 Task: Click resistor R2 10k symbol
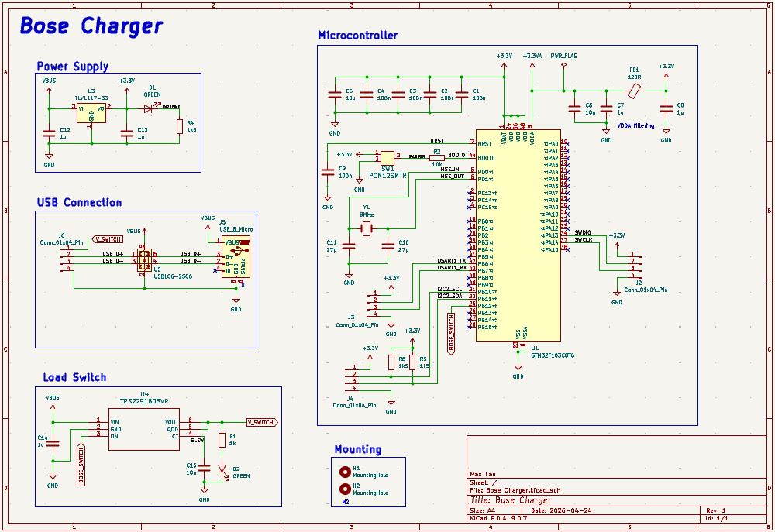point(437,157)
